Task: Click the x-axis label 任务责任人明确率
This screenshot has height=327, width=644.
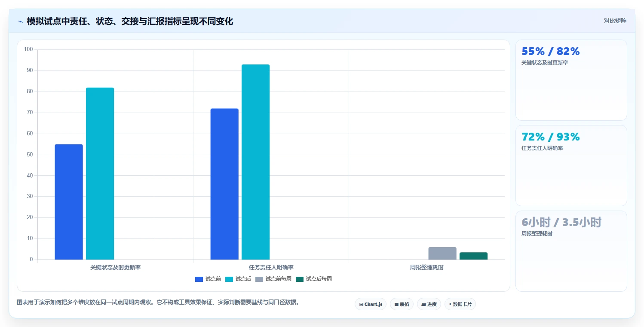Action: [x=271, y=267]
